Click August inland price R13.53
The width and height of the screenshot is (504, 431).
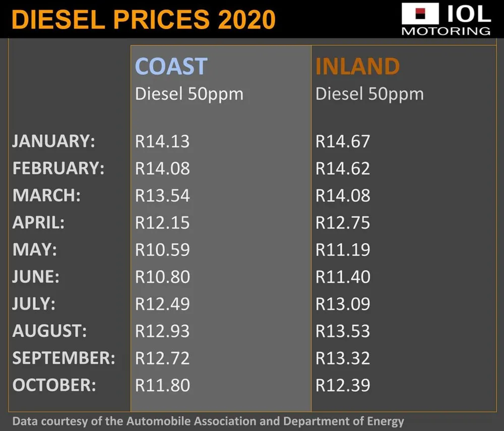point(343,332)
